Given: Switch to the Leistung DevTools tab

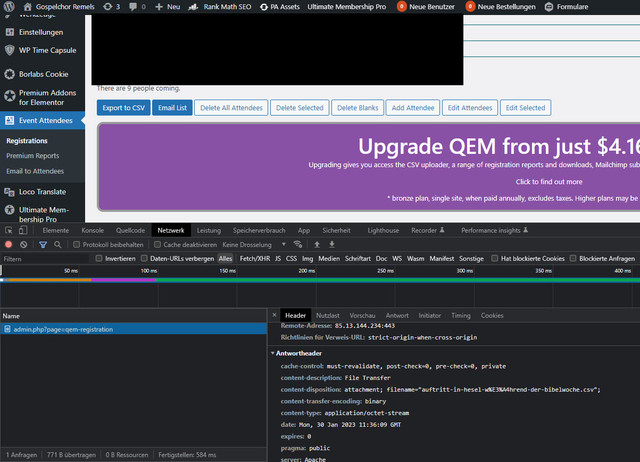Looking at the screenshot, I should coord(209,230).
